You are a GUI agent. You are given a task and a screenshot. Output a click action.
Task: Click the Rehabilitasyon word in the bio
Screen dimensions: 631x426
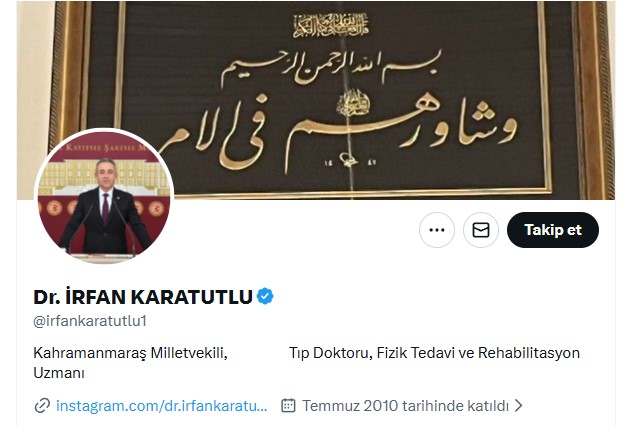[529, 353]
